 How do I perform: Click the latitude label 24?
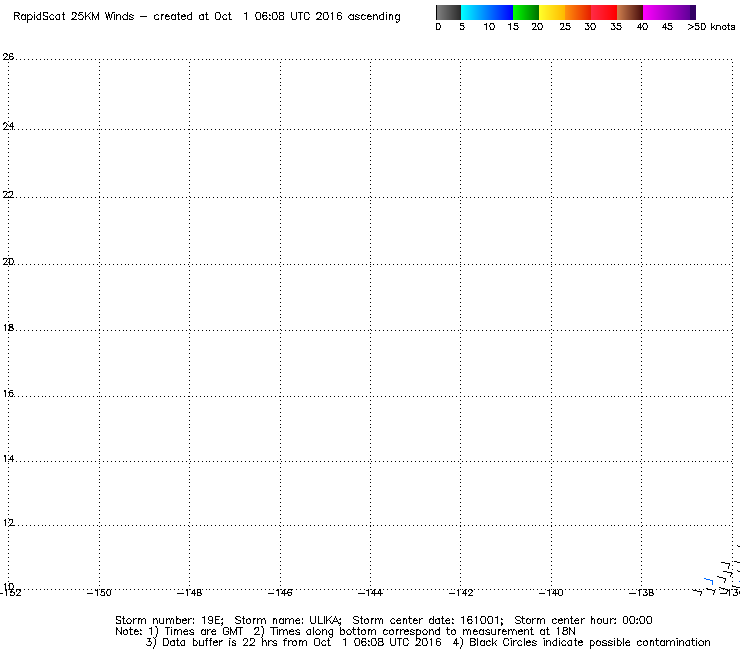coord(8,126)
